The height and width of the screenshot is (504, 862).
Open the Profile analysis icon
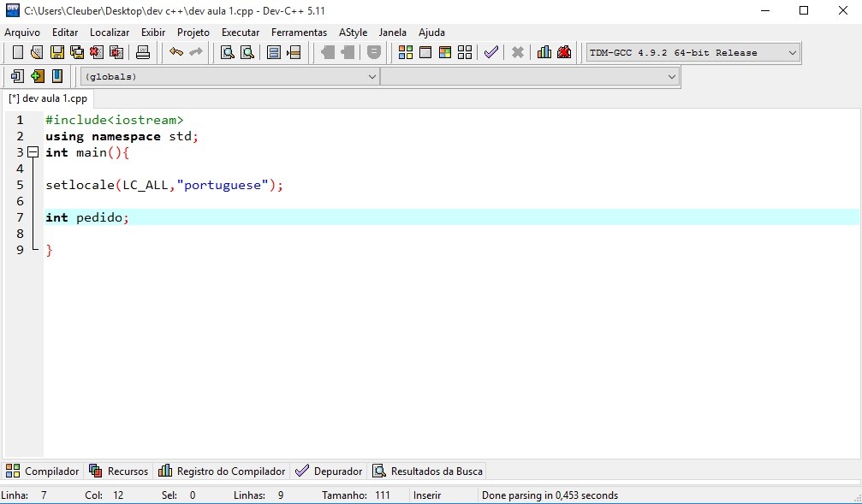[x=543, y=51]
